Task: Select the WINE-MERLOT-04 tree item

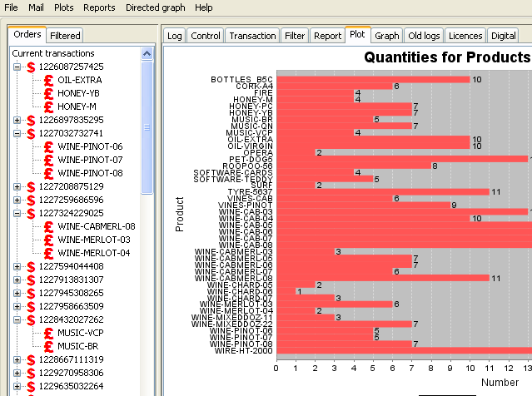Action: (93, 253)
